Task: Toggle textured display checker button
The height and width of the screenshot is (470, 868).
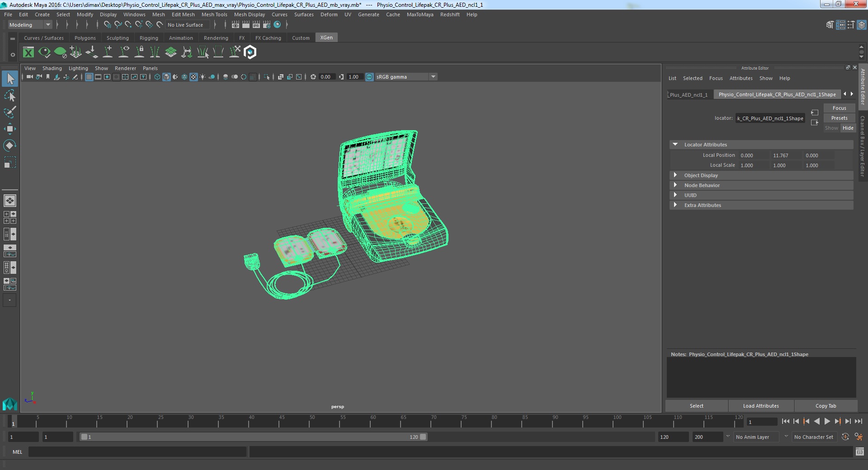Action: [193, 77]
